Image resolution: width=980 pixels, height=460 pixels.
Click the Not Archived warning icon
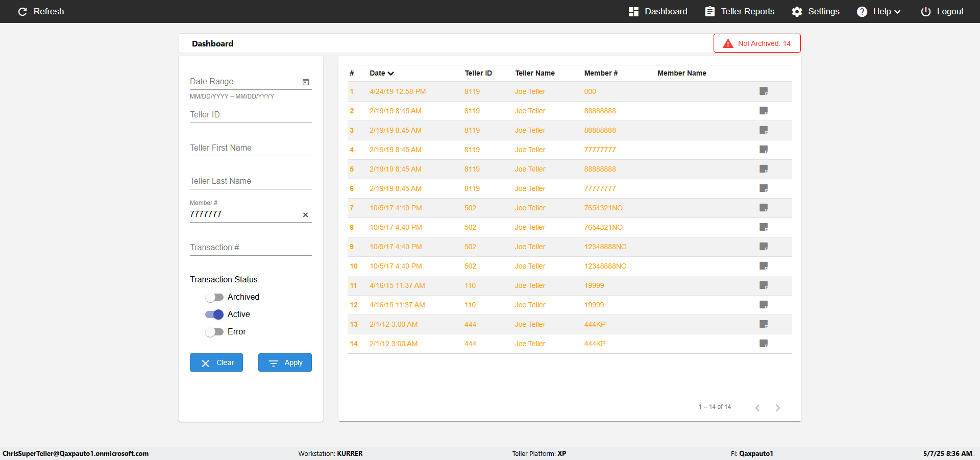(728, 43)
